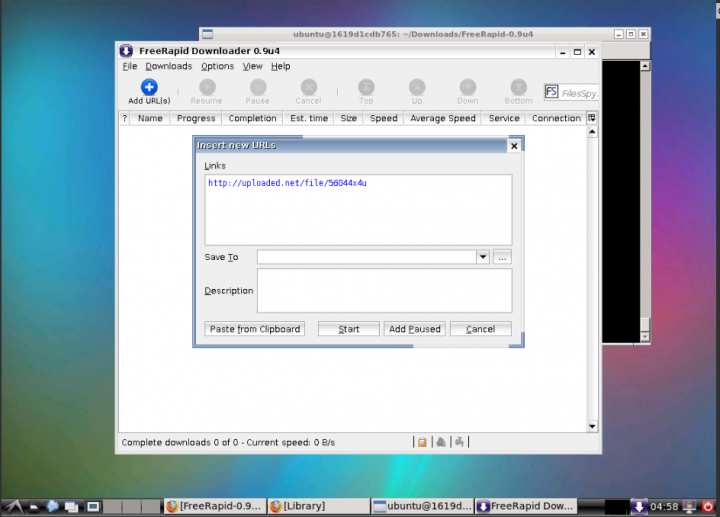The width and height of the screenshot is (720, 517).
Task: Sort by the Est. time column header
Action: pyautogui.click(x=309, y=118)
